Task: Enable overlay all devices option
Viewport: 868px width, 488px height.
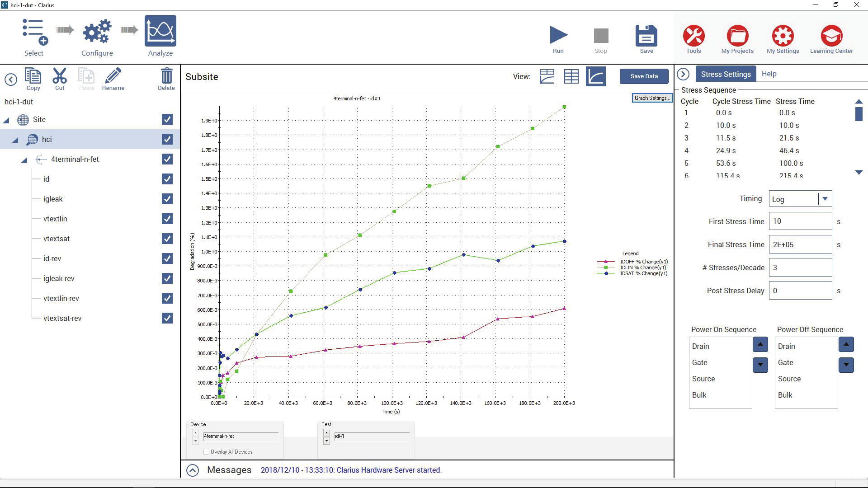Action: click(x=207, y=452)
